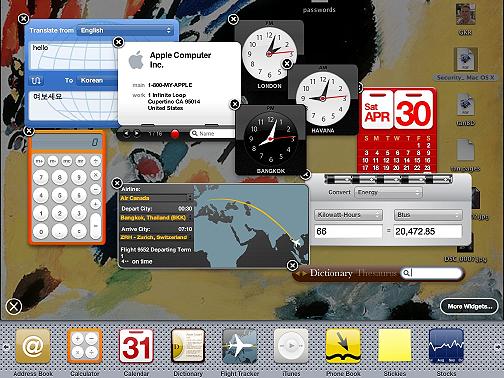Click the Address Book Name search field
Image resolution: width=504 pixels, height=378 pixels.
(x=213, y=134)
